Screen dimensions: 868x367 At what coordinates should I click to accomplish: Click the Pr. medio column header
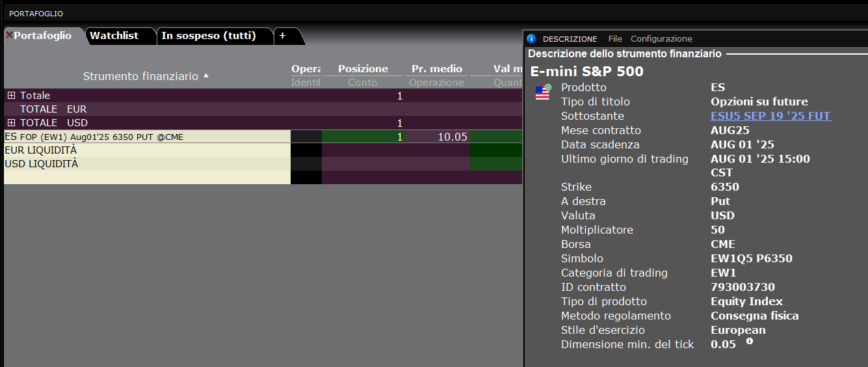(x=437, y=69)
